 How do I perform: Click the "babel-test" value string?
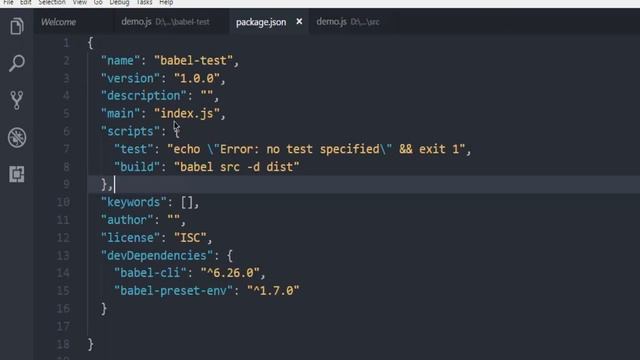[x=193, y=60]
